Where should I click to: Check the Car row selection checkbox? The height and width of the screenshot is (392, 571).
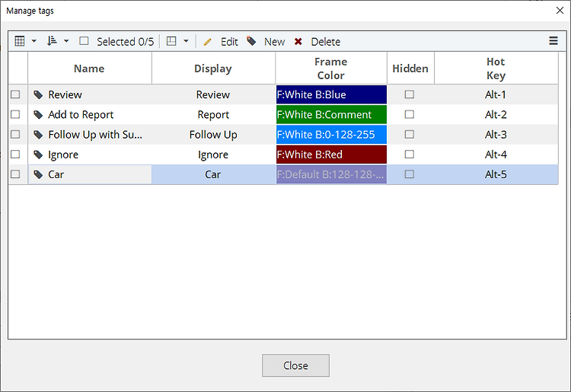tap(15, 174)
